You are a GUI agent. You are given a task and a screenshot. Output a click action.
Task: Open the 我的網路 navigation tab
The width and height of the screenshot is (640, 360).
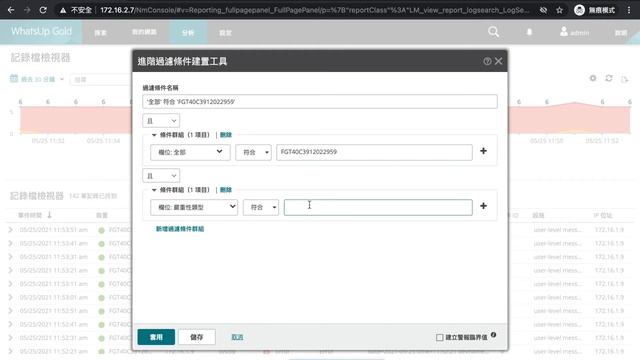coord(144,32)
